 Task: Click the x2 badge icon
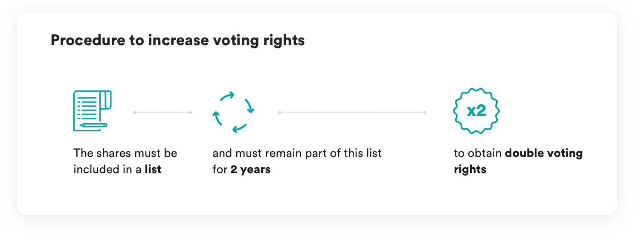(x=476, y=111)
